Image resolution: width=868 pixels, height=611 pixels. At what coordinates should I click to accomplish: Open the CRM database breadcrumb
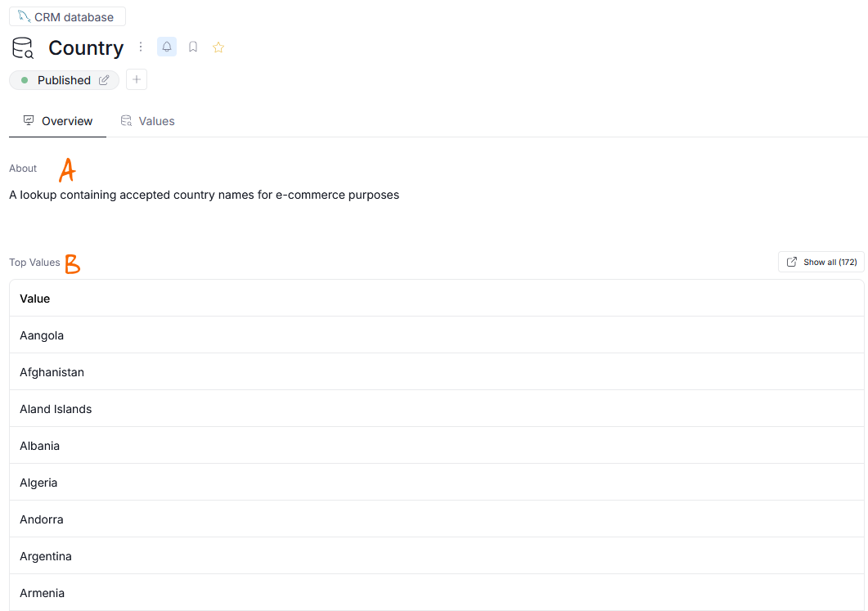pyautogui.click(x=67, y=17)
